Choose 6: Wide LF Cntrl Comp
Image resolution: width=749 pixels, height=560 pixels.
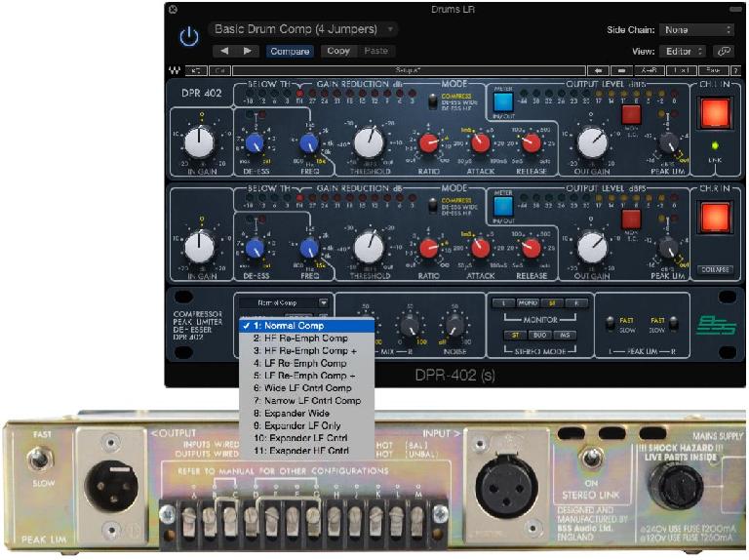306,388
